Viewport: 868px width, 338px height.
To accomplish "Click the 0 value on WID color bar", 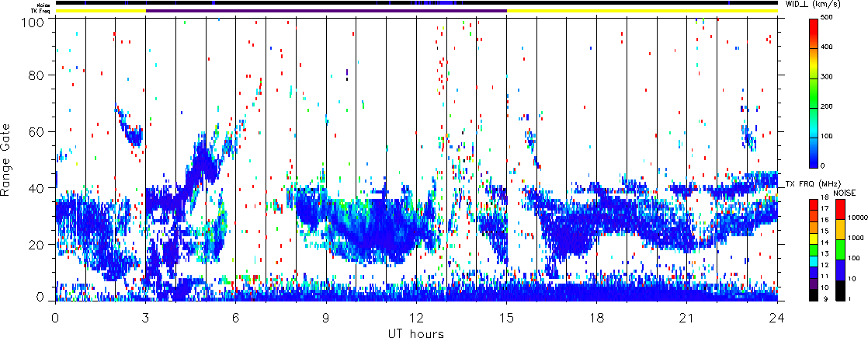I will pos(822,166).
